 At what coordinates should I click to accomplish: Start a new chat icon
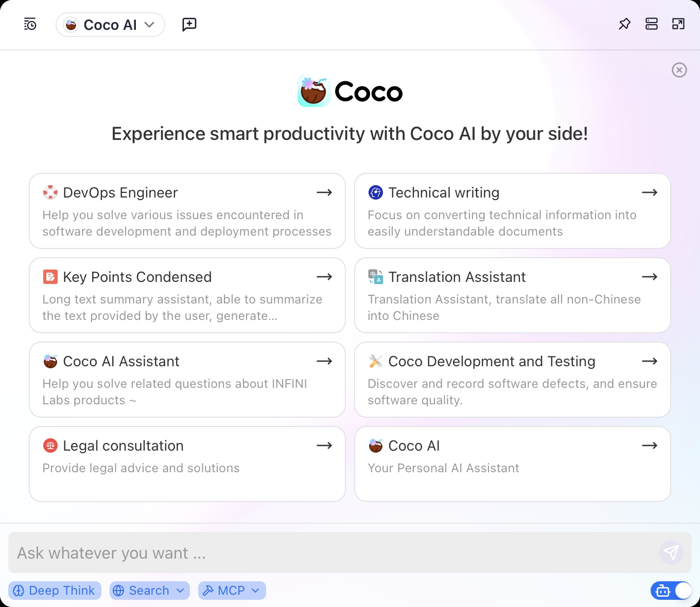coord(189,24)
